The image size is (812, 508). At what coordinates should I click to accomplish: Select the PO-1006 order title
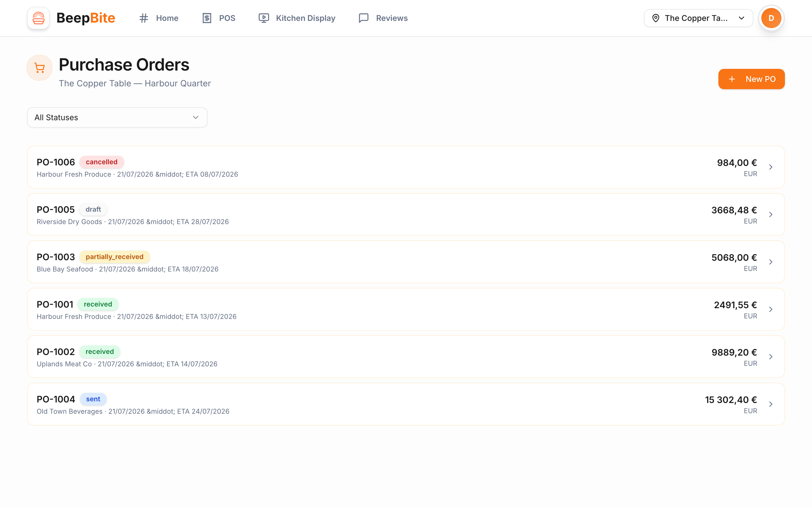(56, 162)
